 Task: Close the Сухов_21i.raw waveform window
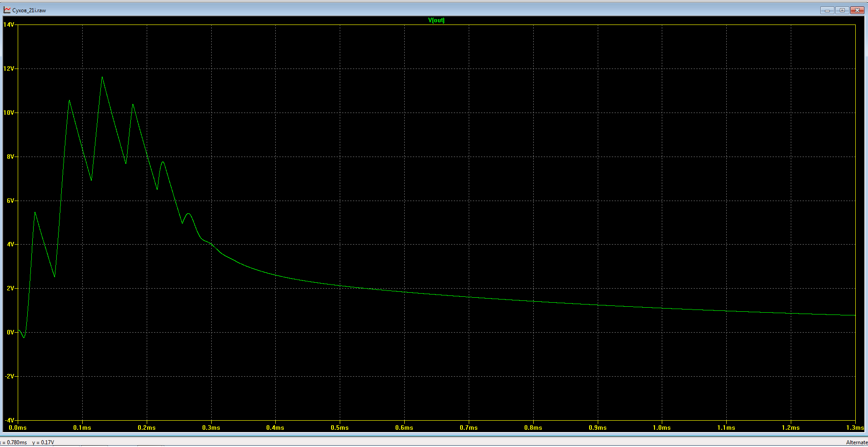point(857,10)
